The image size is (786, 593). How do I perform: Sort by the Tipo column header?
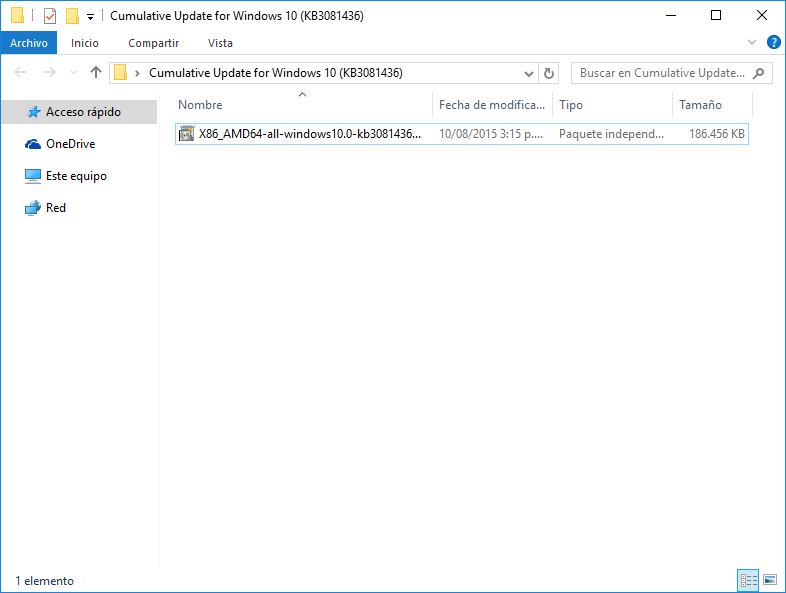click(612, 105)
